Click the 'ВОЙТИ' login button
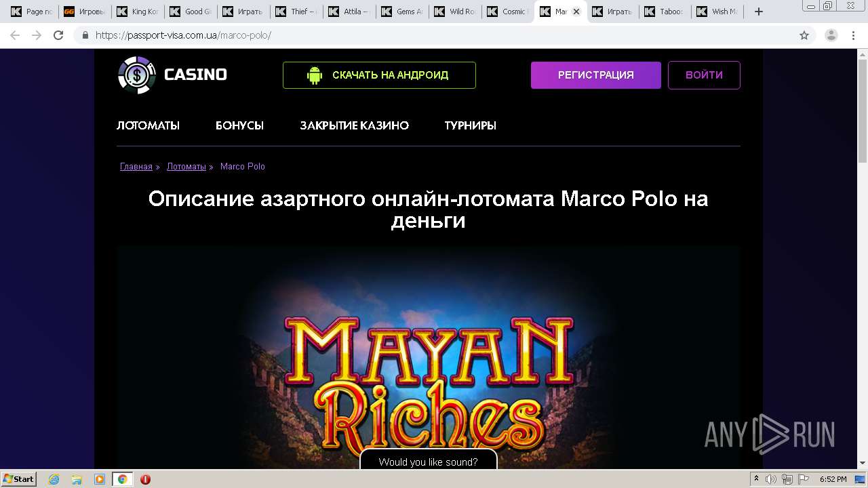 coord(704,75)
